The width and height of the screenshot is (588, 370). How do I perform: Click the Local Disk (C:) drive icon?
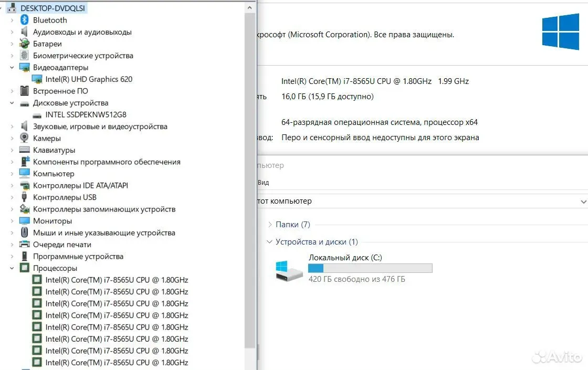[x=289, y=271]
